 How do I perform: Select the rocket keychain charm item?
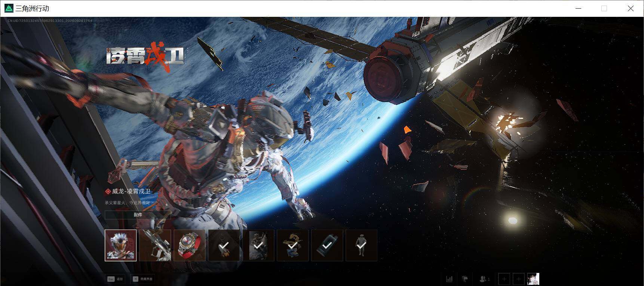click(224, 245)
